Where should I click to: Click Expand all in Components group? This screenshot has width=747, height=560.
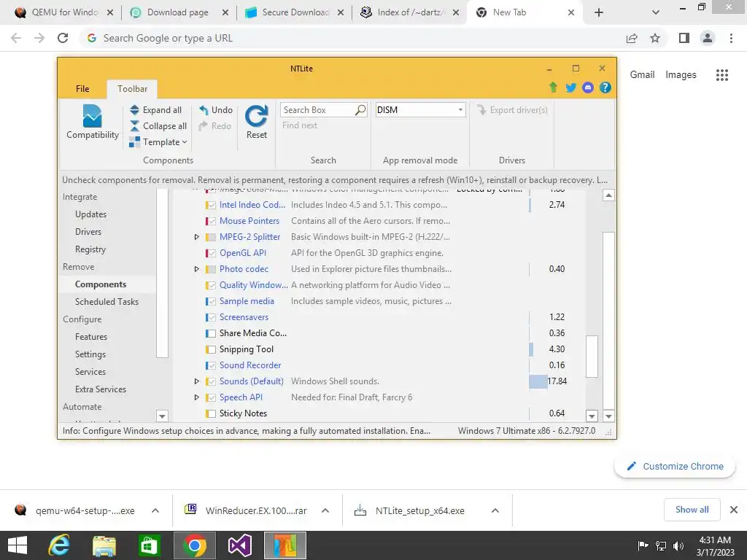(156, 110)
